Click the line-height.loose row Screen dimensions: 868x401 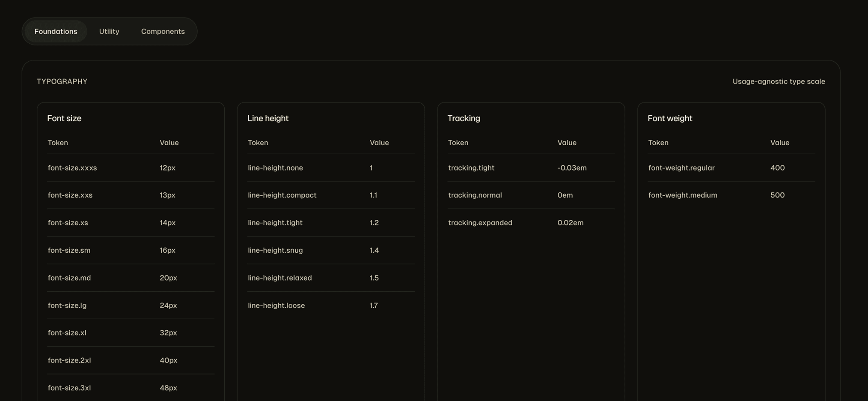276,305
